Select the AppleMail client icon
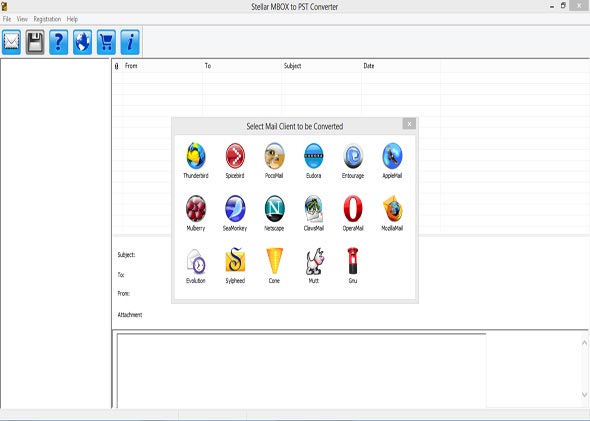 pos(392,156)
